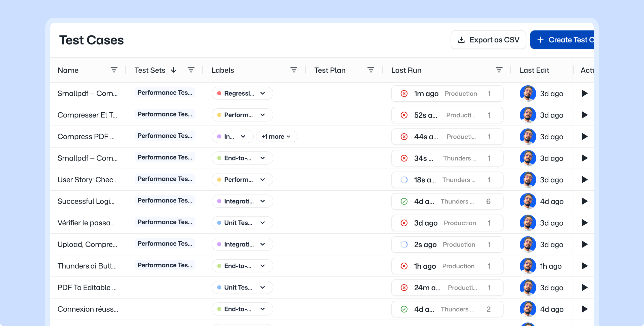644x326 pixels.
Task: Click the Test Plan filter icon
Action: click(371, 70)
